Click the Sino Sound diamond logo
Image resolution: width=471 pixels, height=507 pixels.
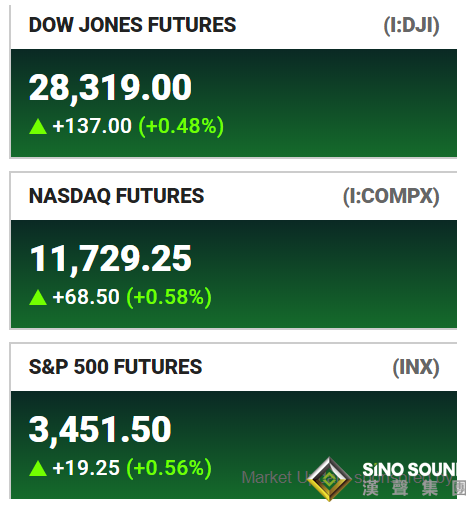point(329,479)
